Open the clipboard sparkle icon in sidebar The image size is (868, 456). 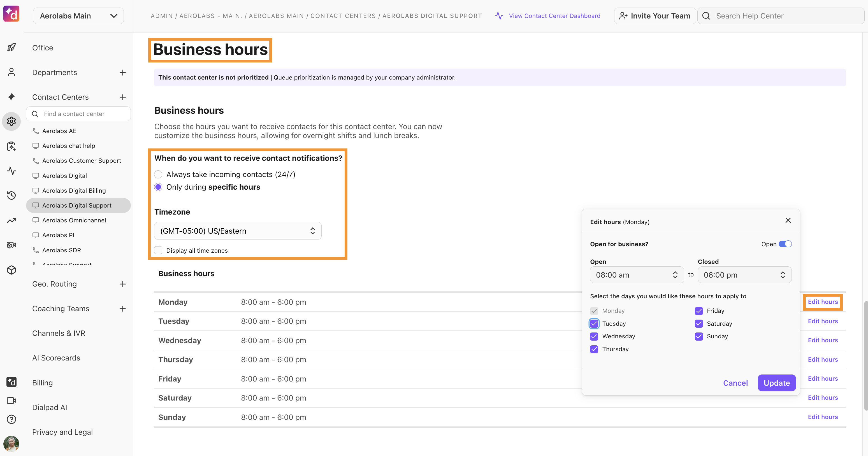(11, 146)
